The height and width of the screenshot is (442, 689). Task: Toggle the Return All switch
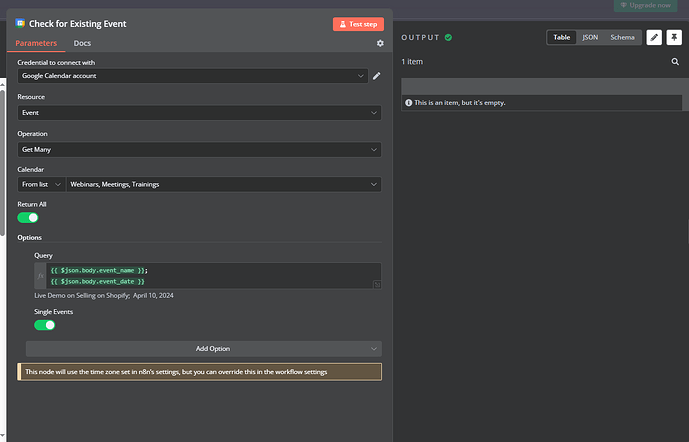(x=28, y=217)
